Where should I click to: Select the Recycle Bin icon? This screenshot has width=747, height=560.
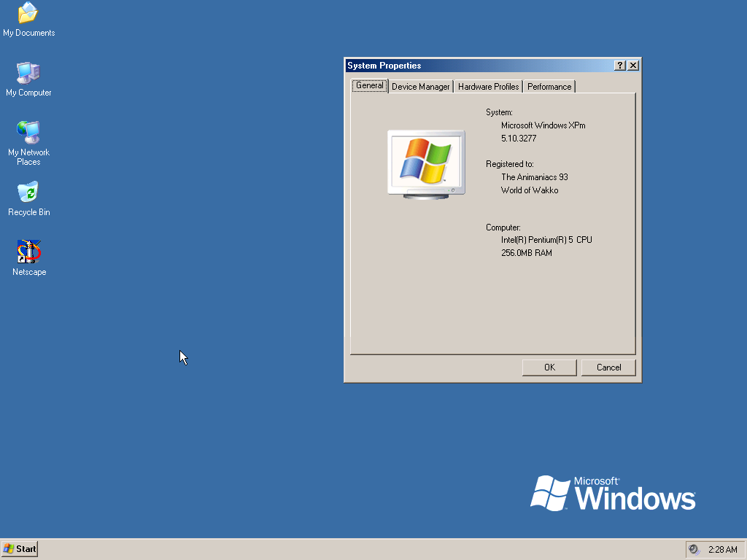click(28, 199)
